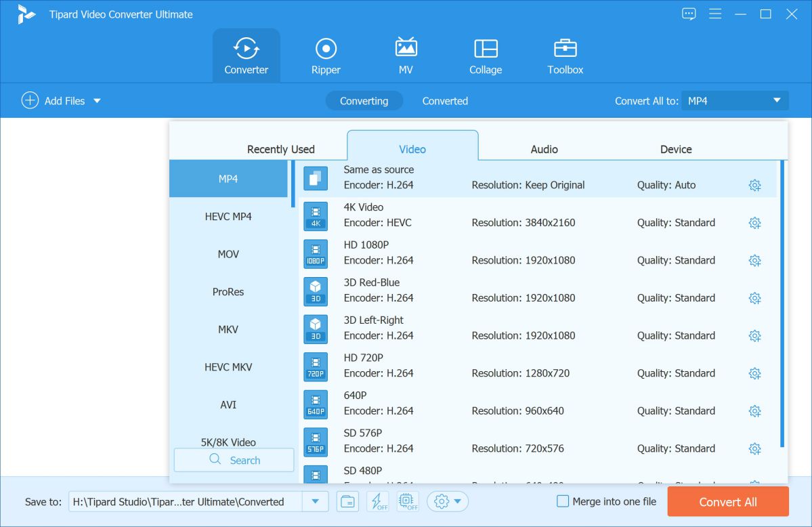
Task: Show the Converting list
Action: (x=364, y=101)
